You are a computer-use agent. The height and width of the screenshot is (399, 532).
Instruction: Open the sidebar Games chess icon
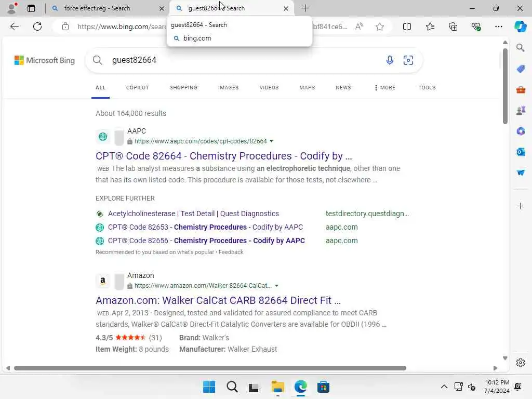tap(521, 110)
